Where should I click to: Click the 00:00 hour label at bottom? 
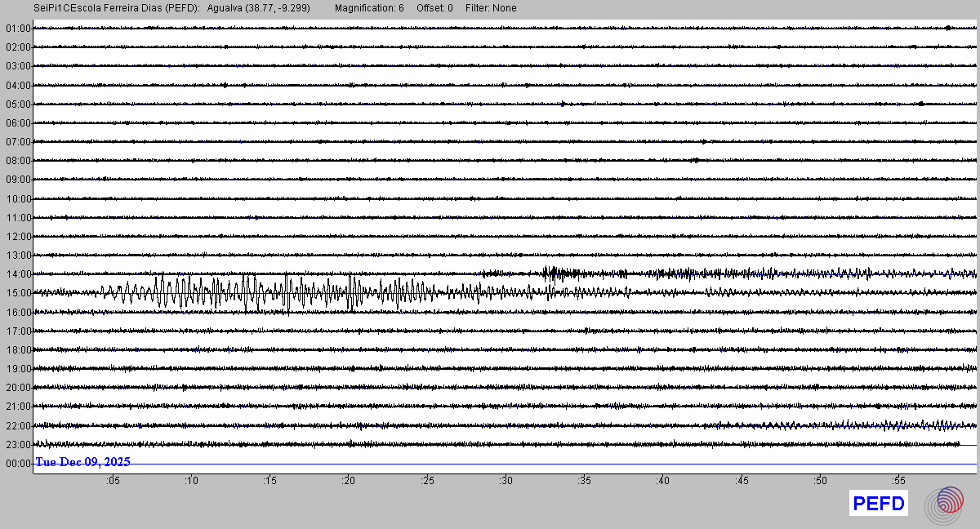click(17, 463)
